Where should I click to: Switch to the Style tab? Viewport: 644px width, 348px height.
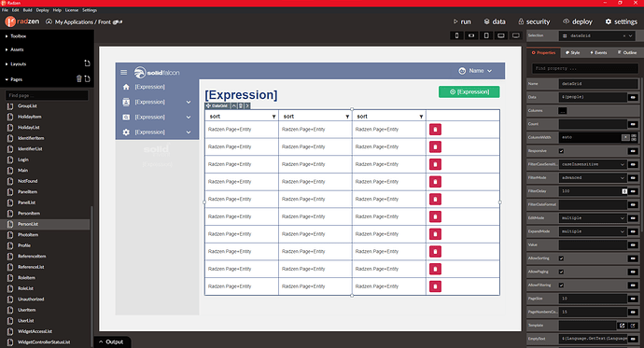(573, 52)
